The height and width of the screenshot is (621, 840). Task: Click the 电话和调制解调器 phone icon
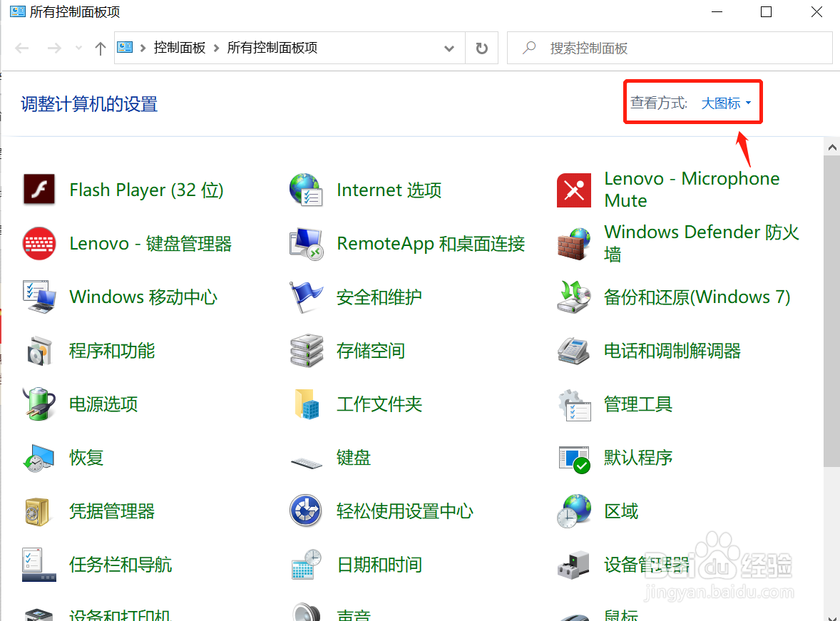[574, 351]
